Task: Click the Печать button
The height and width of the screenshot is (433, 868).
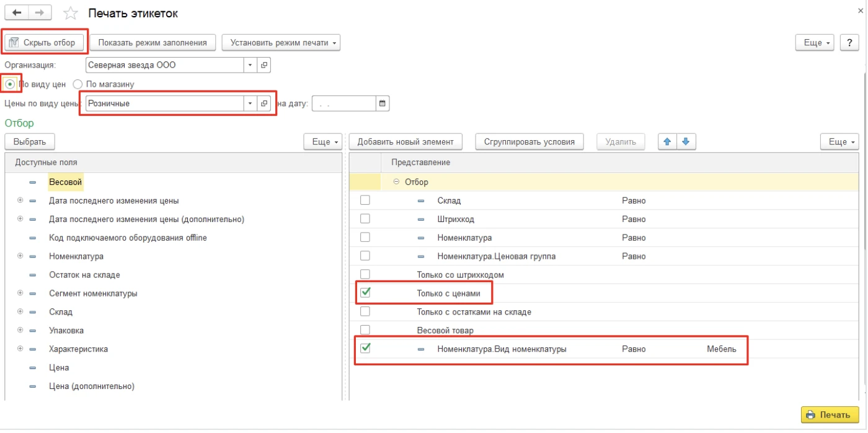Action: (830, 415)
